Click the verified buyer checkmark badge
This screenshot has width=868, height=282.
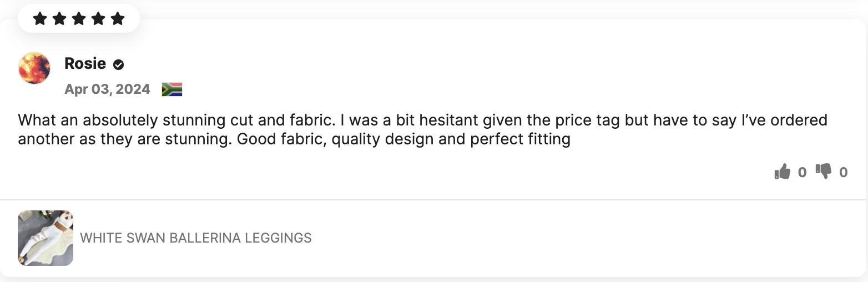[118, 65]
